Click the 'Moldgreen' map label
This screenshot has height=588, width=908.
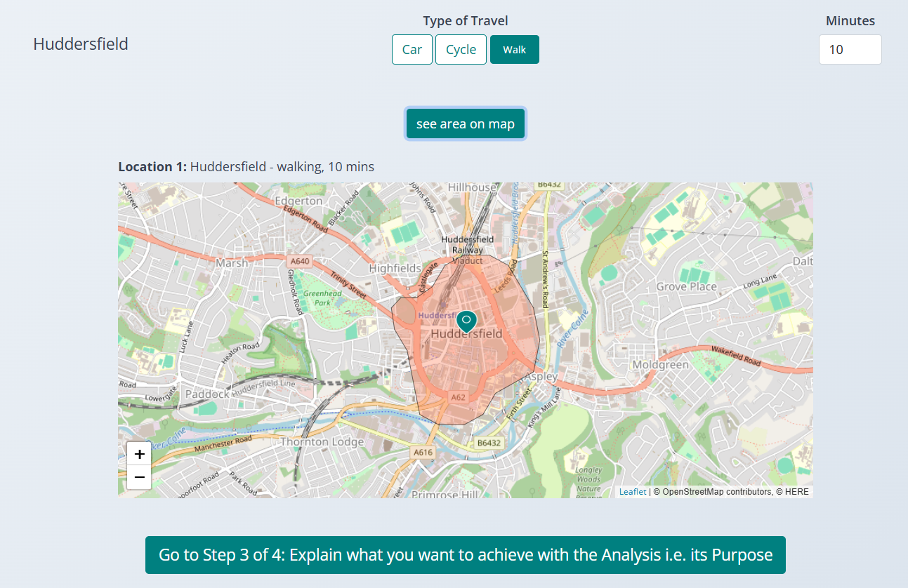click(x=661, y=365)
